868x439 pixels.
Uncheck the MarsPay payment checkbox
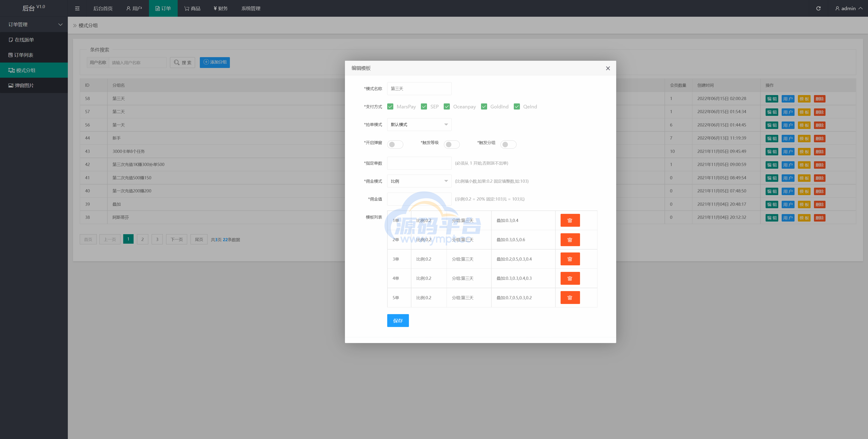pos(390,107)
